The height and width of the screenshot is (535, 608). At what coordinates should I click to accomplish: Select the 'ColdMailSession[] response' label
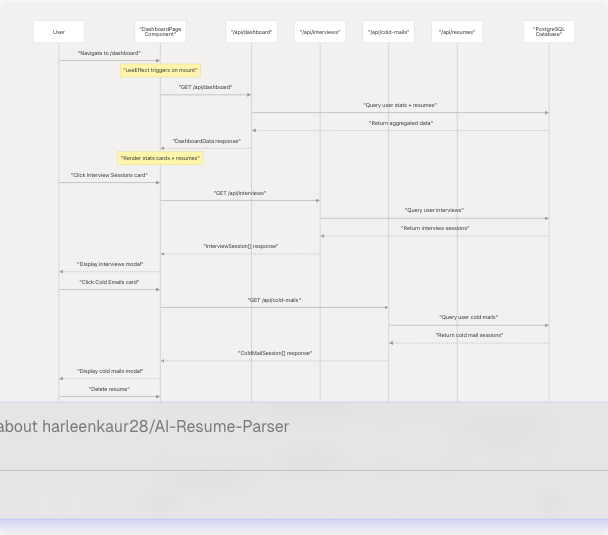tap(274, 353)
